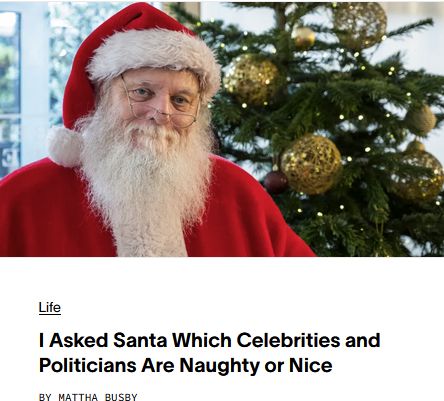The width and height of the screenshot is (444, 401).
Task: Click the large gold ornament beside Santa's beard
Action: click(x=311, y=165)
